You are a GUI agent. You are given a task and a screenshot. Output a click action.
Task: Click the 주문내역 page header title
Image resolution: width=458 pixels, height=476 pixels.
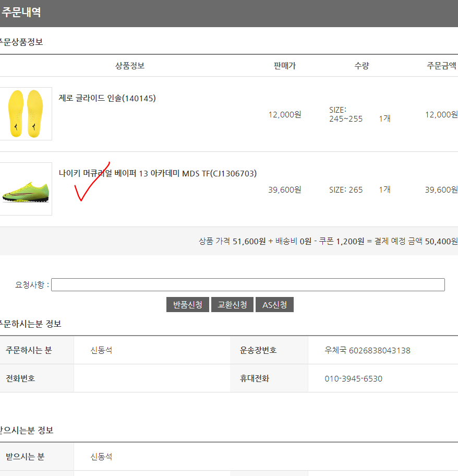(x=21, y=13)
